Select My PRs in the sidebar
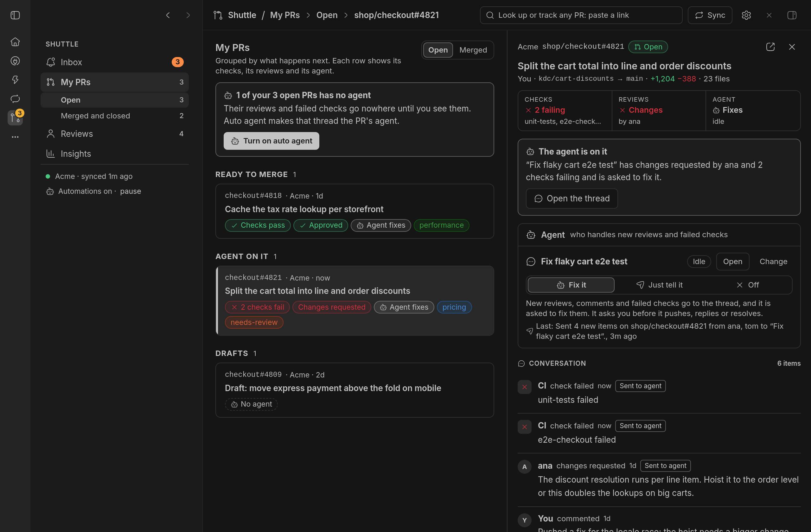This screenshot has width=811, height=532. (x=114, y=82)
